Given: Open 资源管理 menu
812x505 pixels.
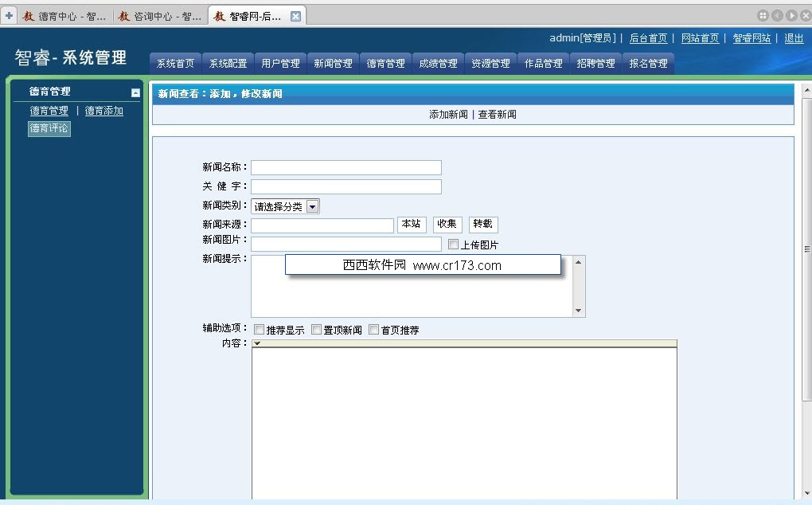Looking at the screenshot, I should 490,63.
